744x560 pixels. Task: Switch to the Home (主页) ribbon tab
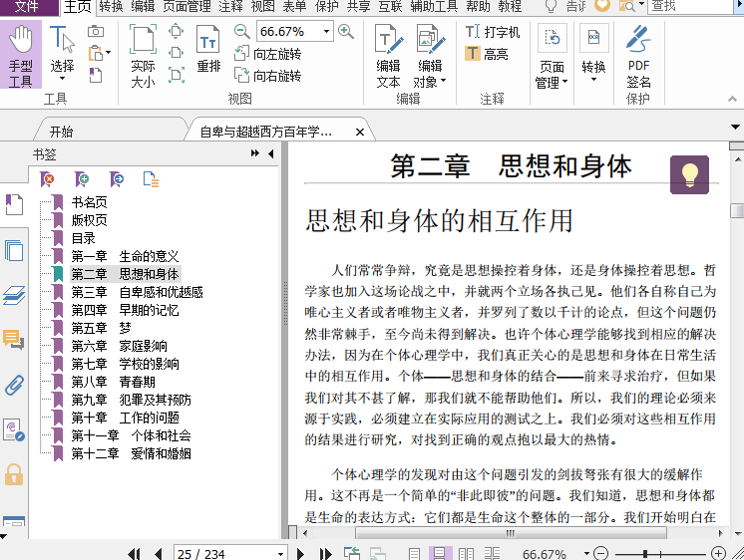tap(78, 7)
